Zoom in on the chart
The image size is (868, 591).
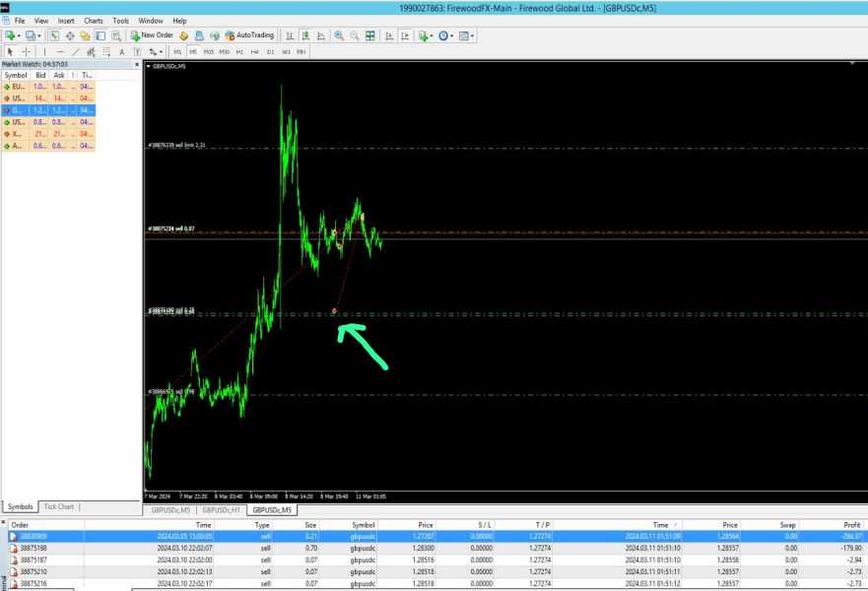339,35
